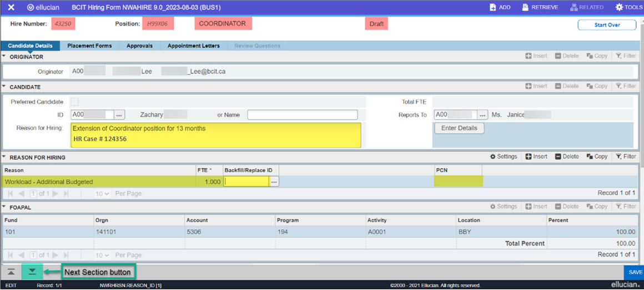Click the SAVE button
This screenshot has width=644, height=290.
point(635,272)
